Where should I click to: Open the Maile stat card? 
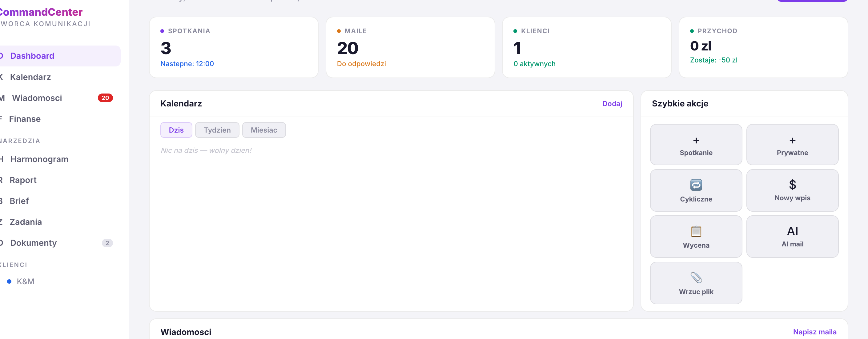(x=410, y=47)
